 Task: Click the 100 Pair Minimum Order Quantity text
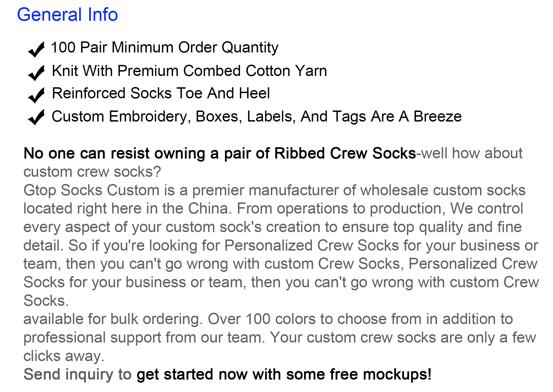click(x=165, y=48)
